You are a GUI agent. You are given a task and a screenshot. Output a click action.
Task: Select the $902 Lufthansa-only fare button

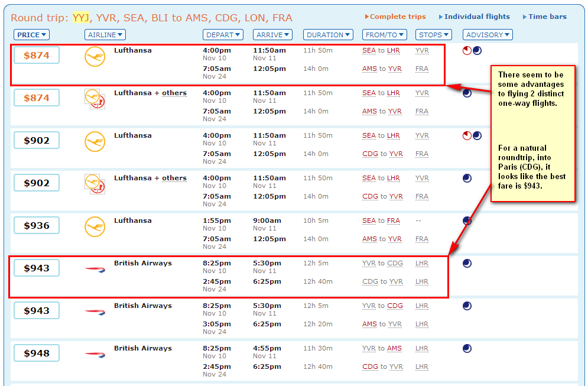(x=37, y=140)
